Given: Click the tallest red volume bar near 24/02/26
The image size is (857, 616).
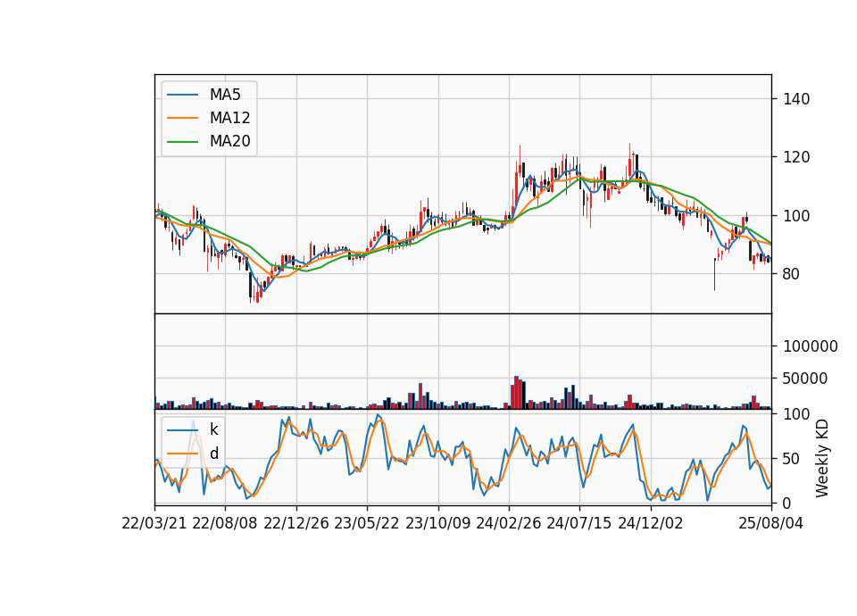Looking at the screenshot, I should point(516,393).
